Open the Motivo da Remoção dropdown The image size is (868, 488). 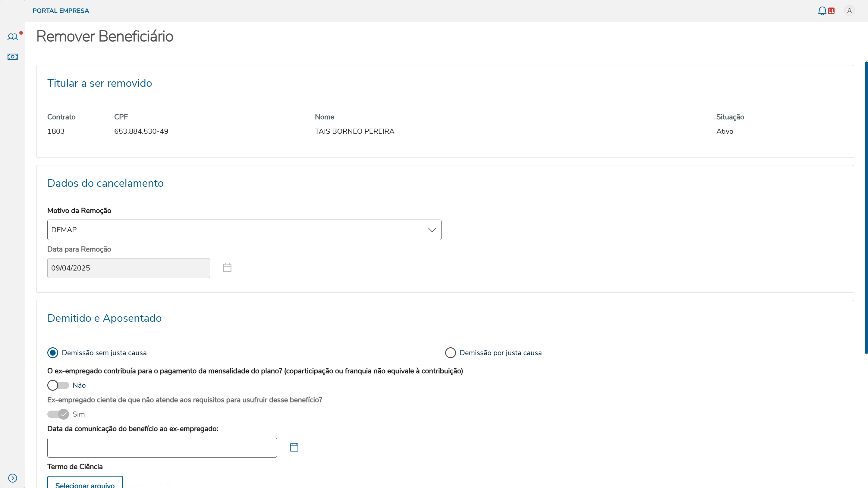[x=236, y=230]
